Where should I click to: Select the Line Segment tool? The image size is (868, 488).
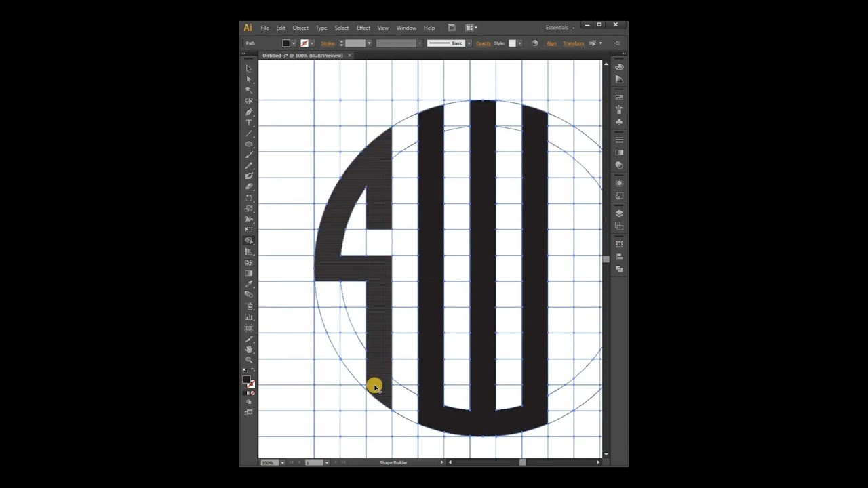click(249, 133)
